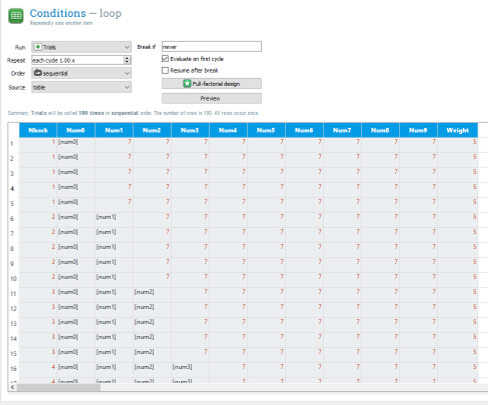Select the Num5 column header
This screenshot has height=405, width=488.
[266, 130]
